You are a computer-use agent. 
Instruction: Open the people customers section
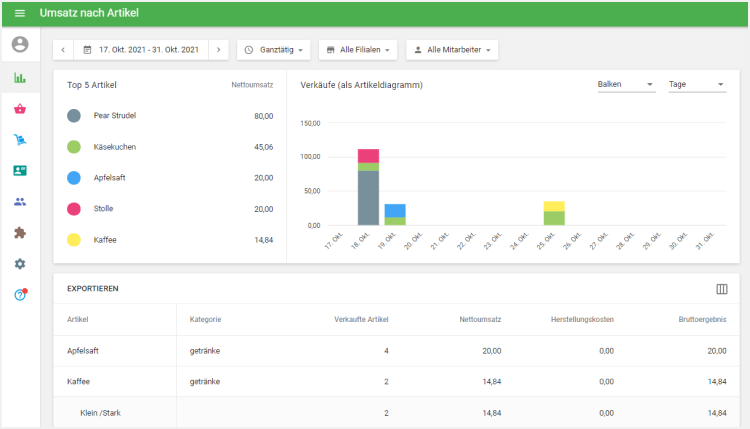click(20, 202)
